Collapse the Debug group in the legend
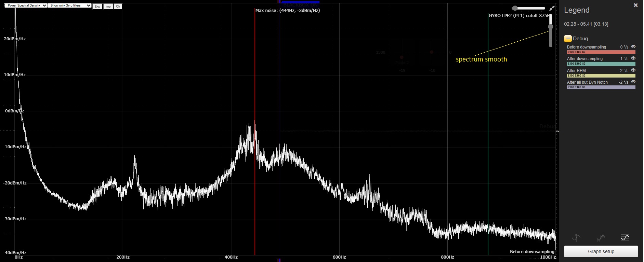The width and height of the screenshot is (644, 262). click(x=568, y=39)
